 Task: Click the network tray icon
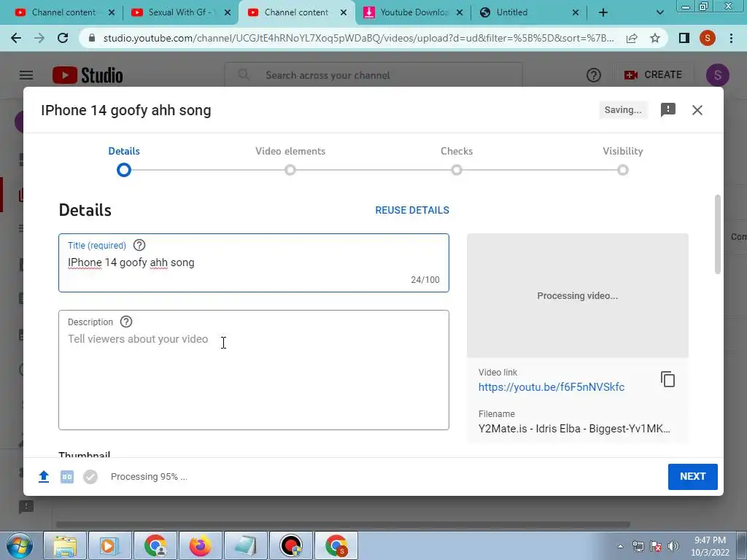(x=638, y=546)
